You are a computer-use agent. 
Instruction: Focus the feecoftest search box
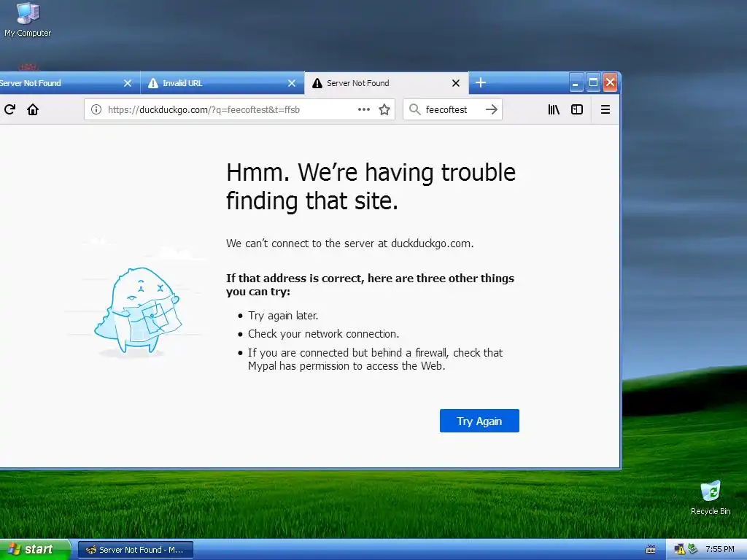[x=452, y=109]
